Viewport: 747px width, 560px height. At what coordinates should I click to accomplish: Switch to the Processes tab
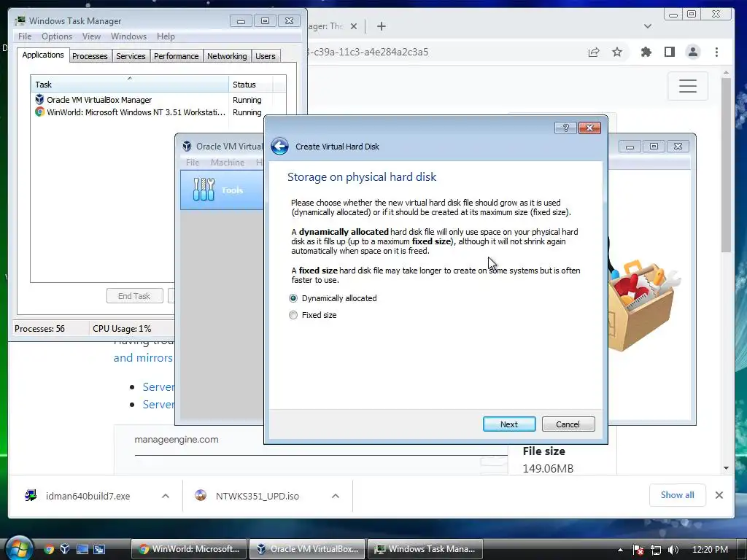click(x=90, y=56)
